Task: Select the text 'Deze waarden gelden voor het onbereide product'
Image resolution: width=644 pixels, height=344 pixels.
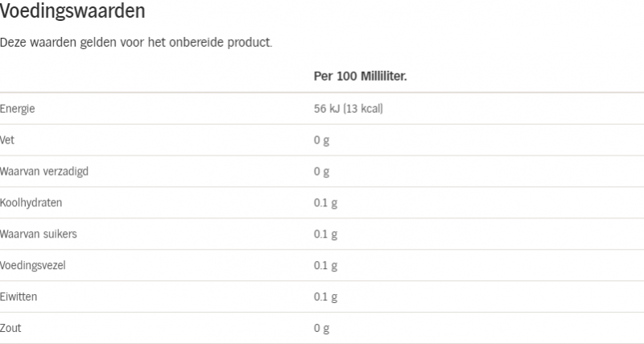Action: pos(135,43)
